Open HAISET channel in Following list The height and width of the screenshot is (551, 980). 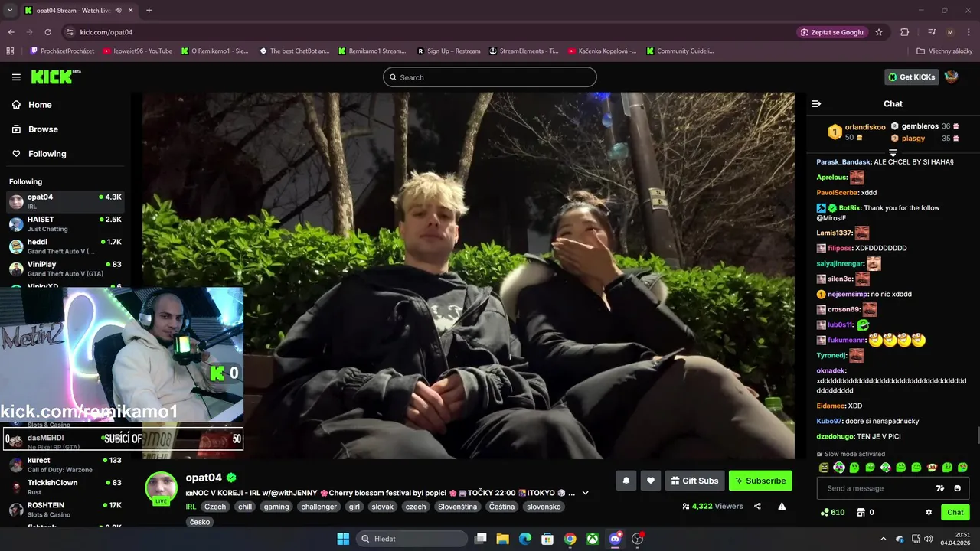point(65,223)
